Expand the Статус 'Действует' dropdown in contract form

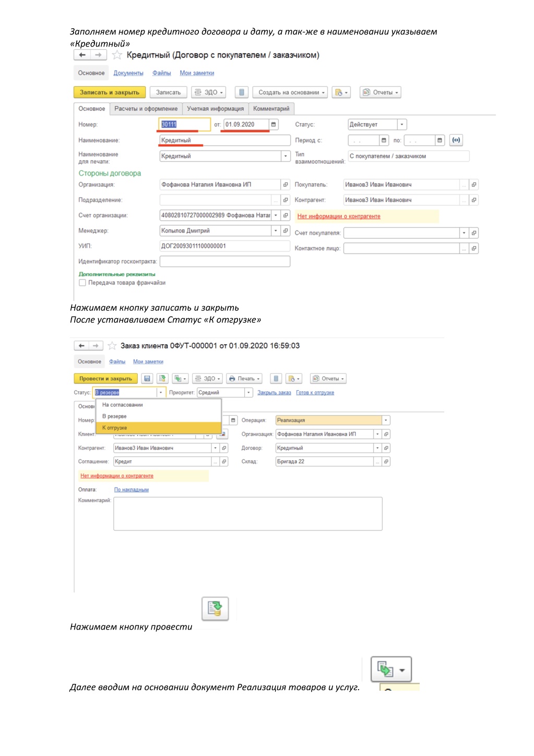pyautogui.click(x=402, y=124)
